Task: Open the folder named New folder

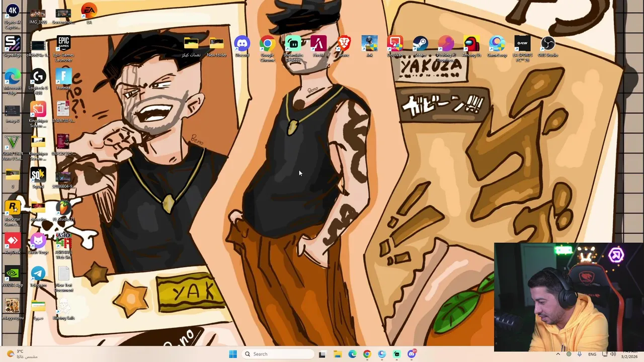Action: (x=216, y=47)
